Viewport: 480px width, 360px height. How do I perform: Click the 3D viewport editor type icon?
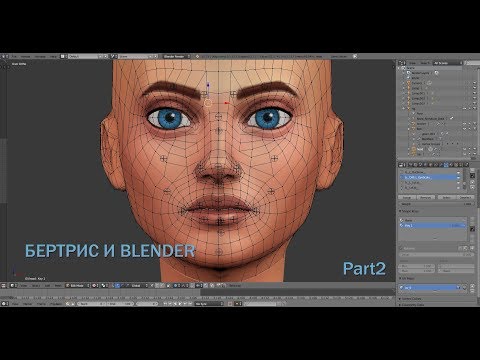(4, 286)
